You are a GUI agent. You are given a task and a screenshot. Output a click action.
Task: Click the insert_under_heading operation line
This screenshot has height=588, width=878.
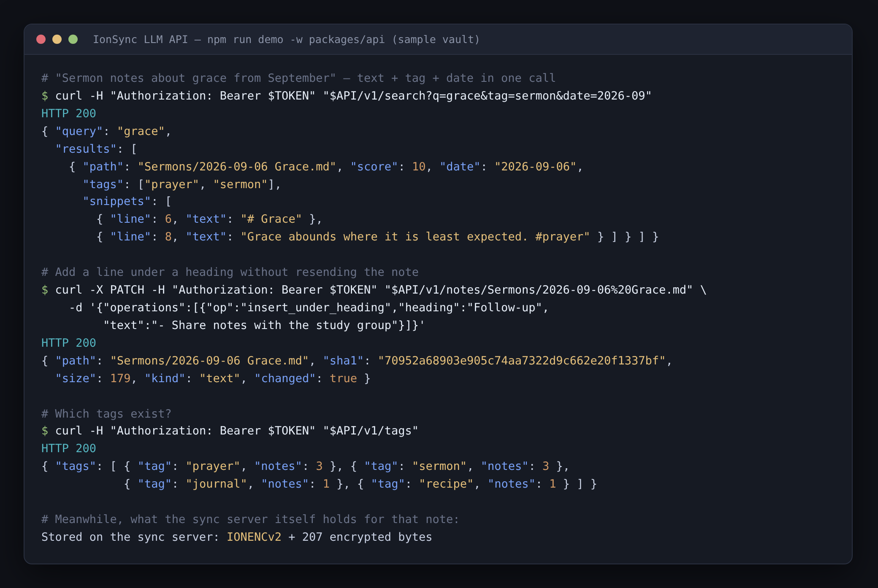click(309, 307)
